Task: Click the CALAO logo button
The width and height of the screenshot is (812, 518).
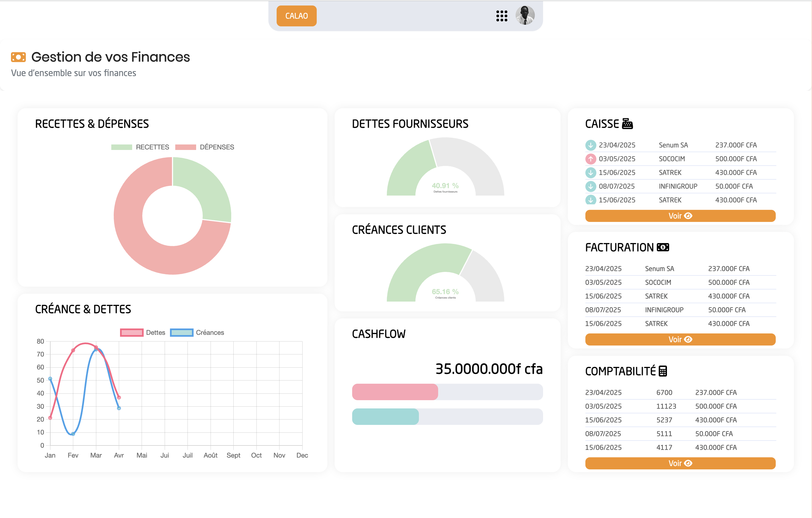Action: (296, 16)
